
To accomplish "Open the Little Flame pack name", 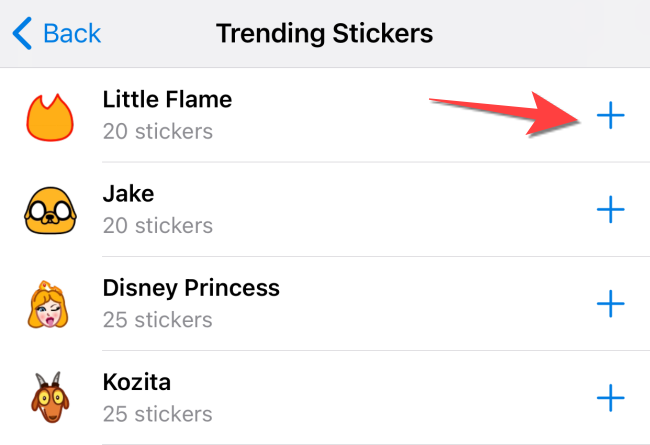I will (x=167, y=100).
